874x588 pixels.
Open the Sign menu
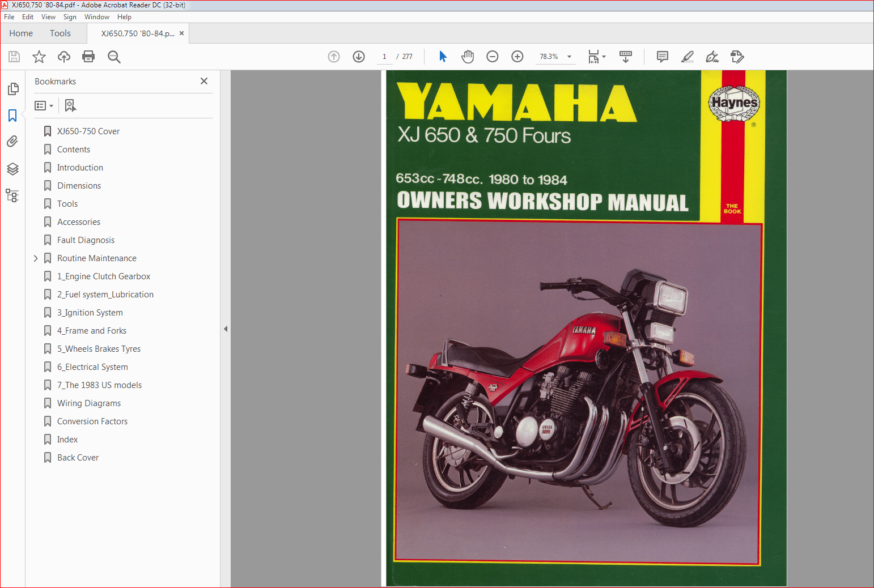[70, 17]
